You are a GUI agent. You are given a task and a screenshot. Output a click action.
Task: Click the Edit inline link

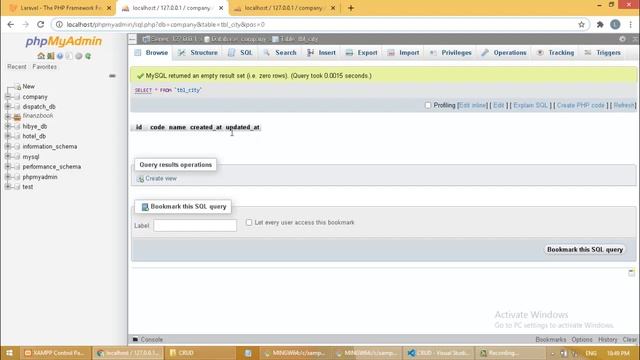coord(473,105)
